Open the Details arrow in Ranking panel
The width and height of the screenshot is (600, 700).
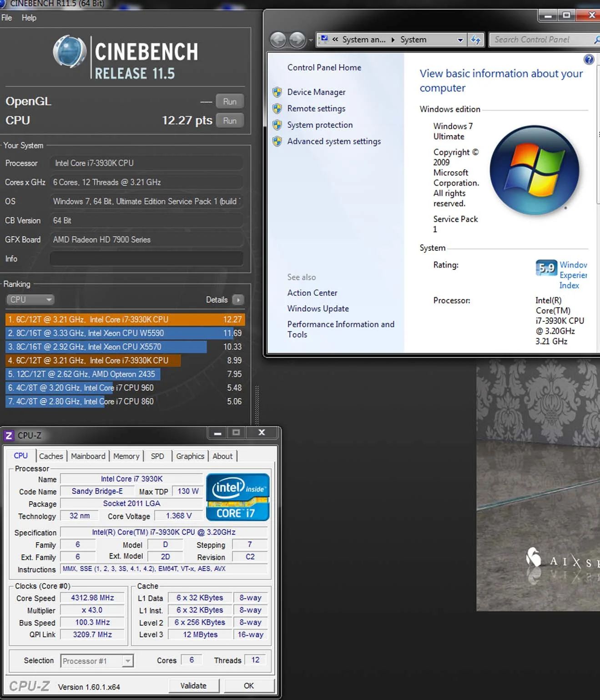click(x=238, y=300)
